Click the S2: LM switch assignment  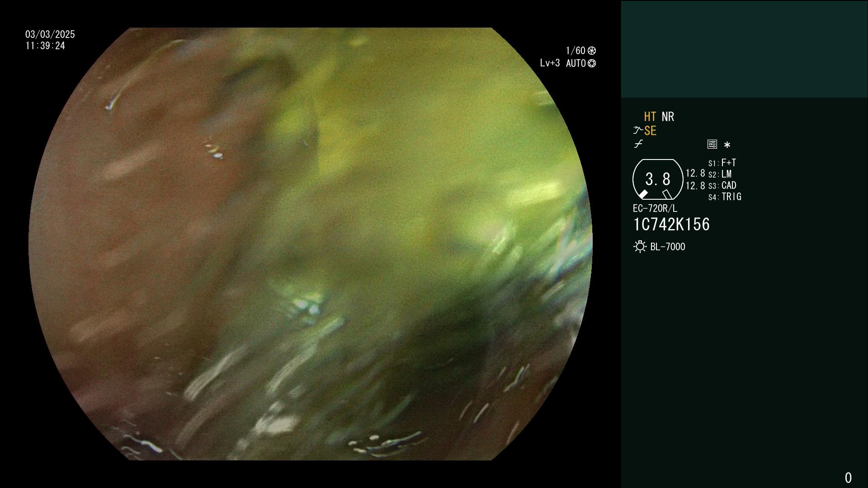tap(720, 174)
